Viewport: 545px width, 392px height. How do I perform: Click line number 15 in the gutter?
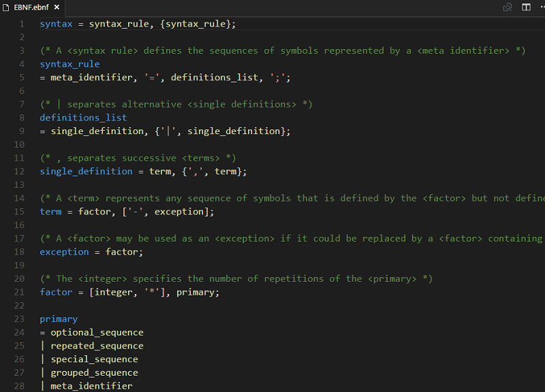(19, 212)
